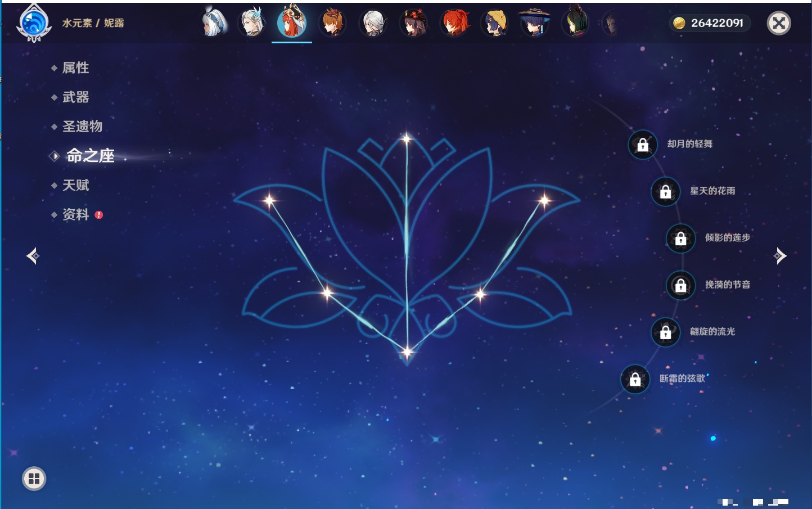Screen dimensions: 812x509
Task: Select the character wearing a yellow hood
Action: click(x=494, y=23)
